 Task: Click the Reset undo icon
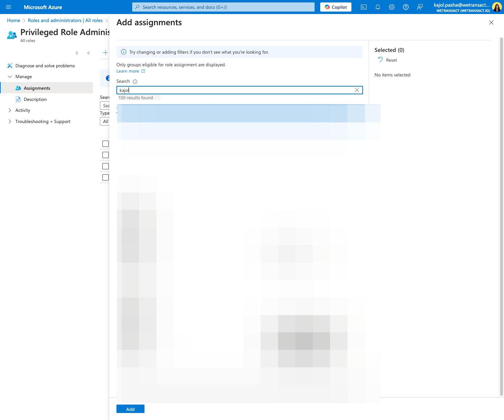click(x=380, y=60)
